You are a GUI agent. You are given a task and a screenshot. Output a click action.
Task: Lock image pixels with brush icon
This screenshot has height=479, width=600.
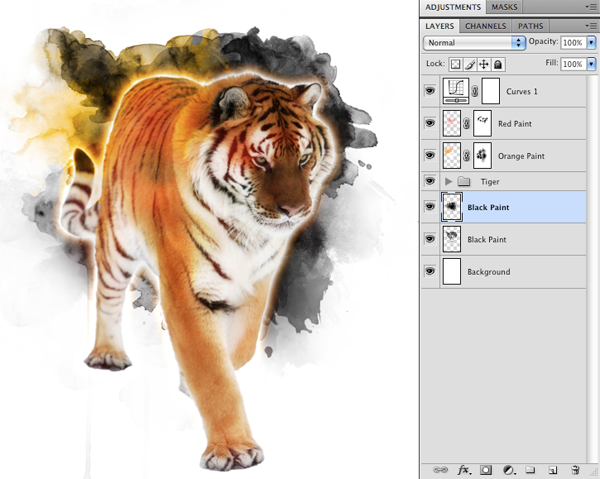tap(470, 64)
